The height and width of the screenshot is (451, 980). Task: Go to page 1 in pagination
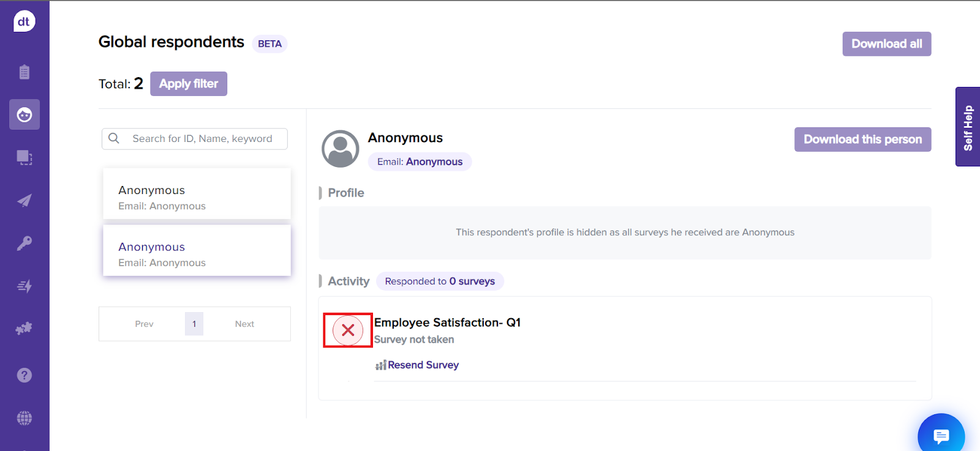(x=194, y=324)
